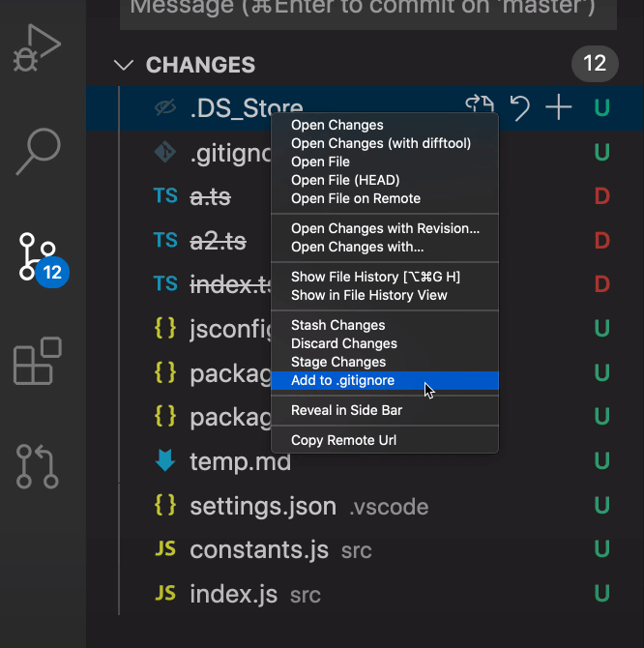Select 'Reveal in Side Bar' option
The image size is (644, 648).
(x=346, y=410)
